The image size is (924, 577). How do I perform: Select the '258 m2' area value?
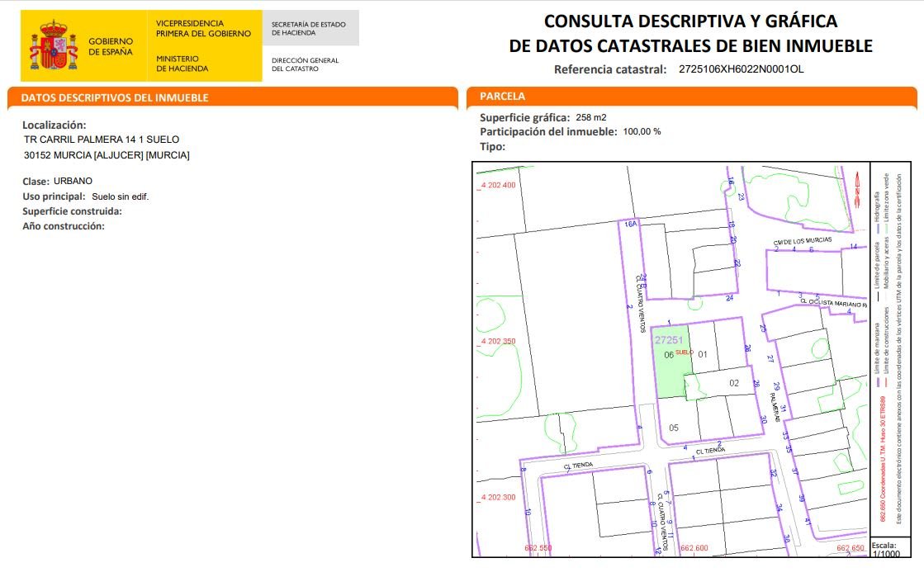point(591,117)
